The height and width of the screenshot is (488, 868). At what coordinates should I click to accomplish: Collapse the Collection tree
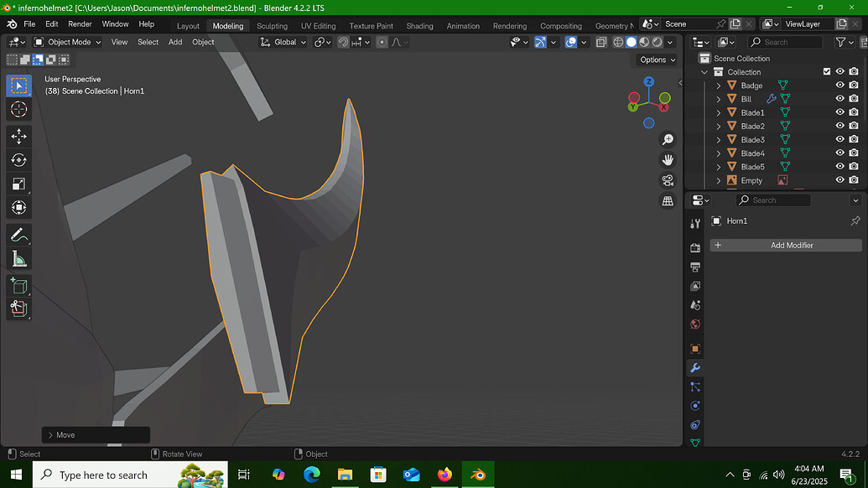(704, 72)
